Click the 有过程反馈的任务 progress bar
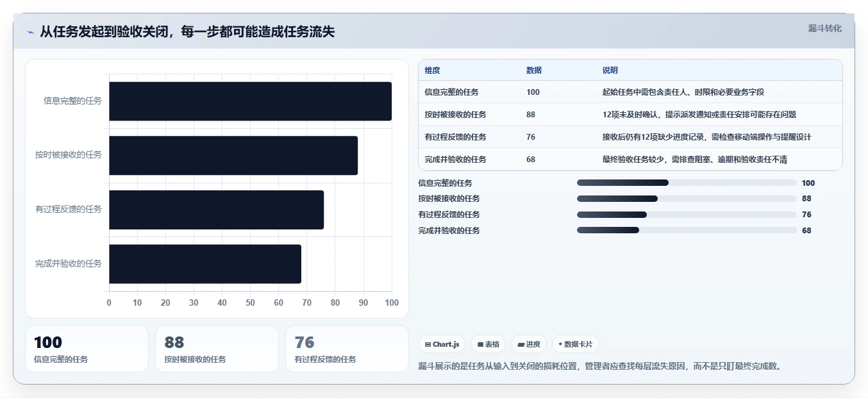Viewport: 868px width, 398px height. (687, 215)
